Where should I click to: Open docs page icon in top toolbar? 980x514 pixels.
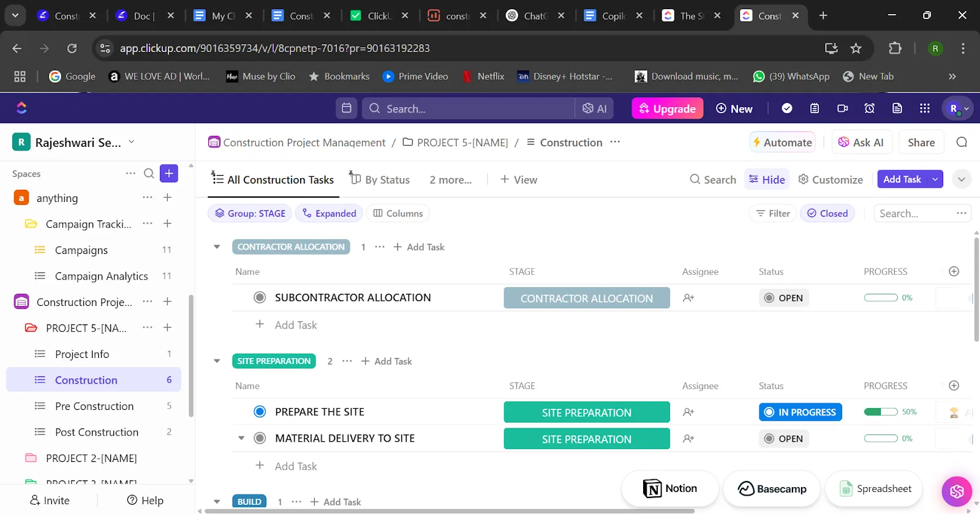pos(897,108)
